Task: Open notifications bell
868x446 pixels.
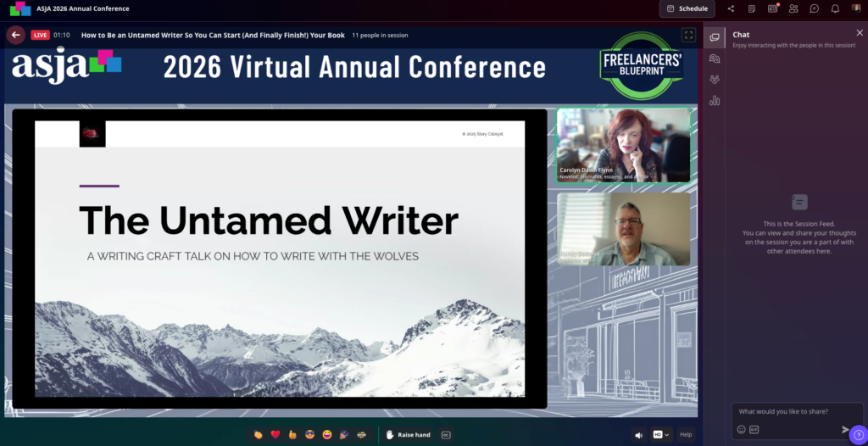Action: pyautogui.click(x=835, y=8)
